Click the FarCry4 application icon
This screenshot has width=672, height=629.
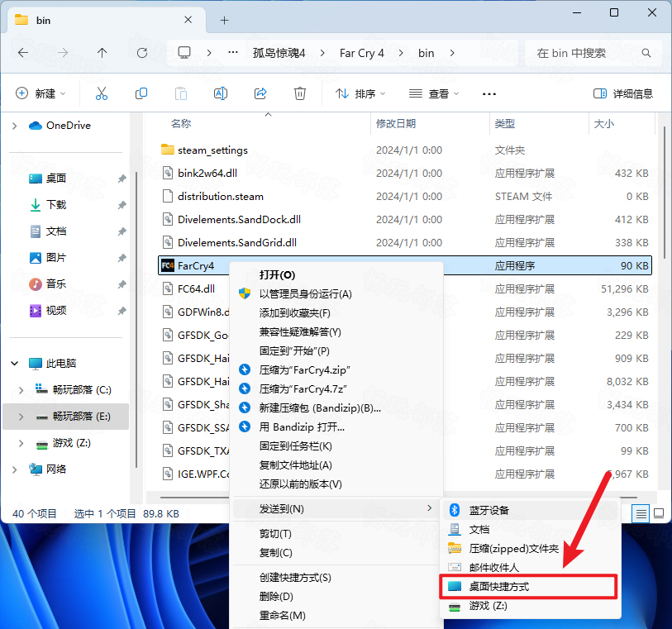click(x=168, y=265)
